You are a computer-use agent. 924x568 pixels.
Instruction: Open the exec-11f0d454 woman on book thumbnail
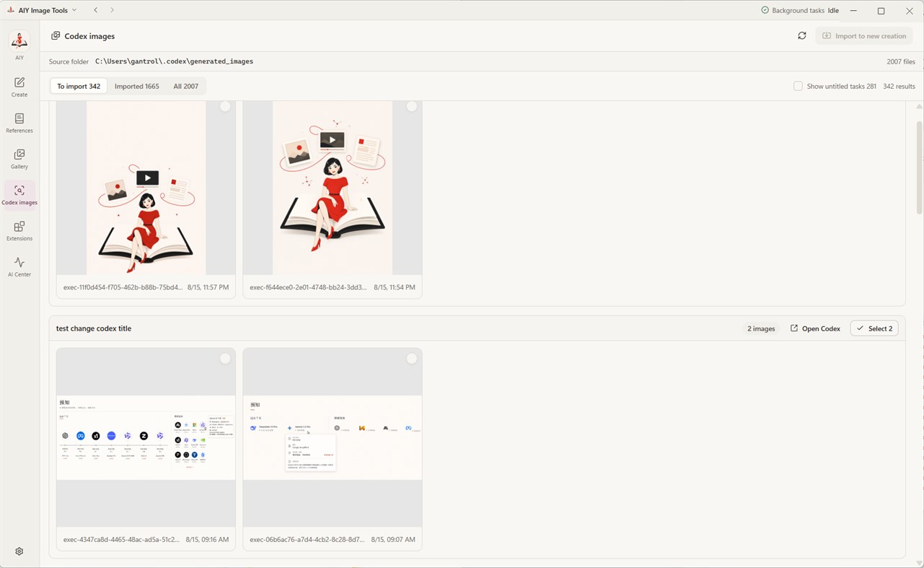pyautogui.click(x=146, y=188)
